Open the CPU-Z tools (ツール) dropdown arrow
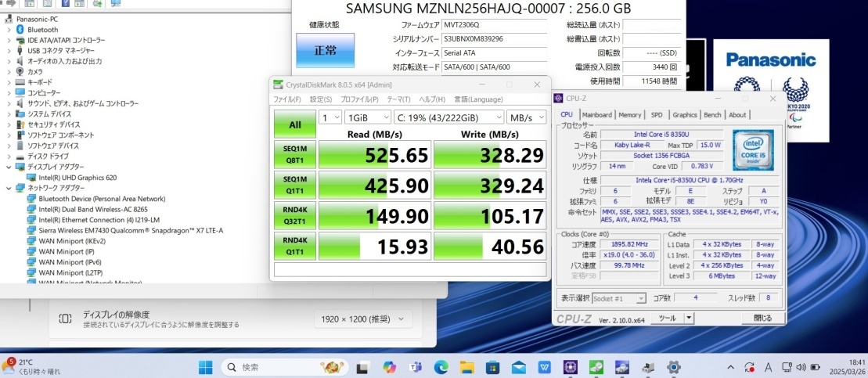This screenshot has width=868, height=378. (689, 318)
